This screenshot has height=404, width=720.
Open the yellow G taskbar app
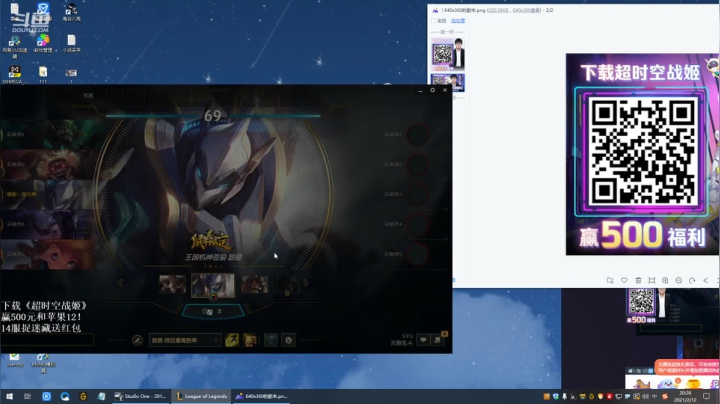click(x=83, y=396)
